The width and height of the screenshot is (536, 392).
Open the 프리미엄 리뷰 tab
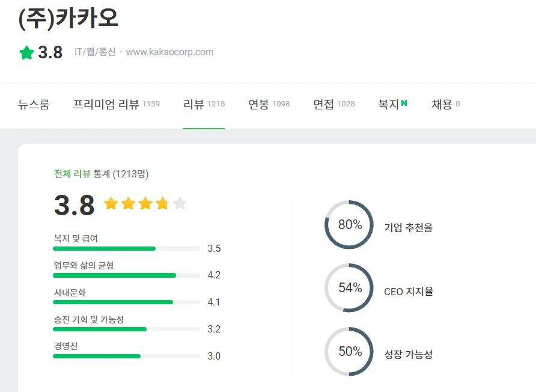pyautogui.click(x=102, y=103)
